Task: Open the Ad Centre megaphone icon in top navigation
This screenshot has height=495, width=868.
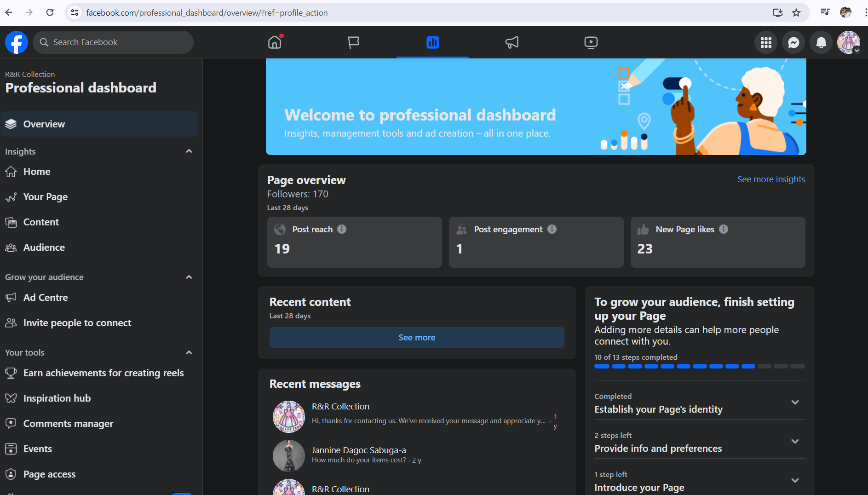Action: pos(512,42)
